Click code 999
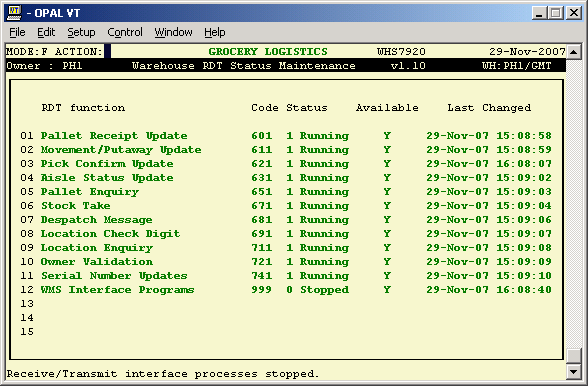588x386 pixels. 261,290
